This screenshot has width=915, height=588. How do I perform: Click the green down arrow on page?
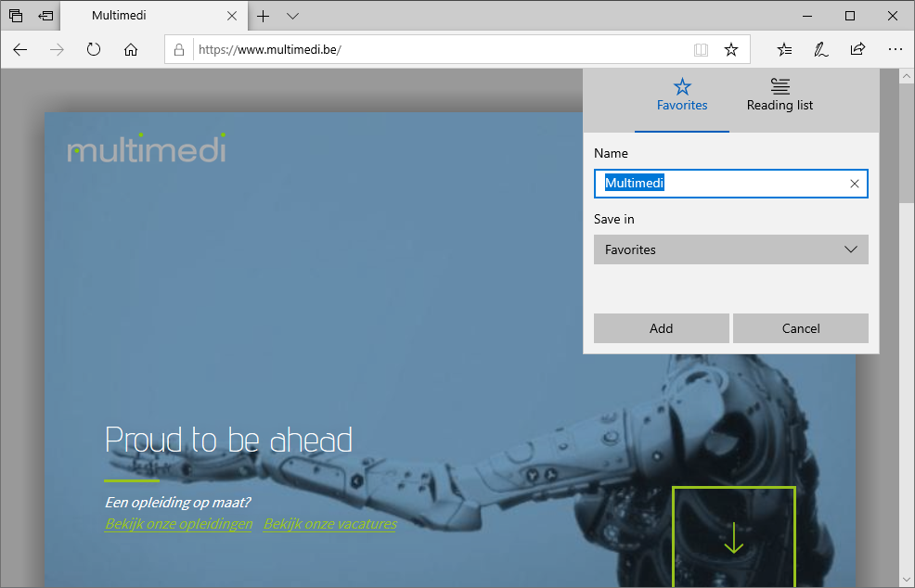point(733,537)
